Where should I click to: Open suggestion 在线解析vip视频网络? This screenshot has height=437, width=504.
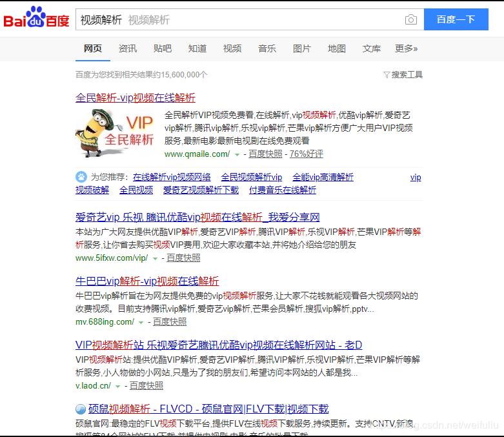(x=172, y=177)
